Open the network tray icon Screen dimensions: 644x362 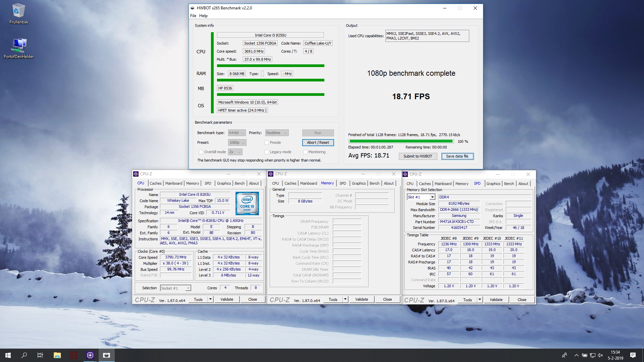click(592, 355)
